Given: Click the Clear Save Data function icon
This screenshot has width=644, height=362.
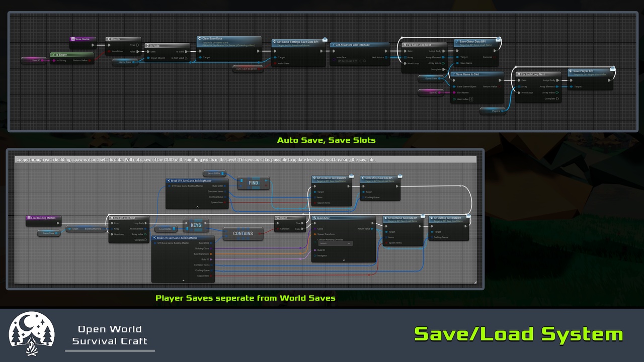Looking at the screenshot, I should click(200, 38).
